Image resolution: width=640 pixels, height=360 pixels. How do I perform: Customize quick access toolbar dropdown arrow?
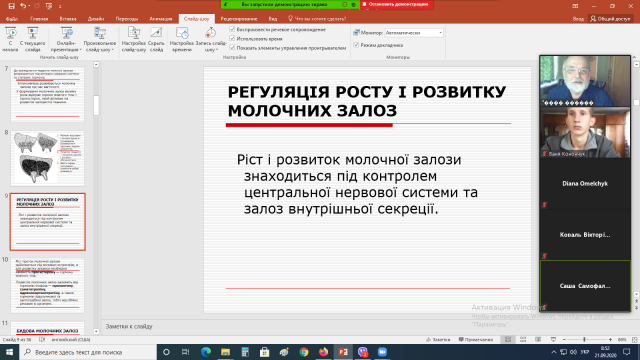coord(60,6)
